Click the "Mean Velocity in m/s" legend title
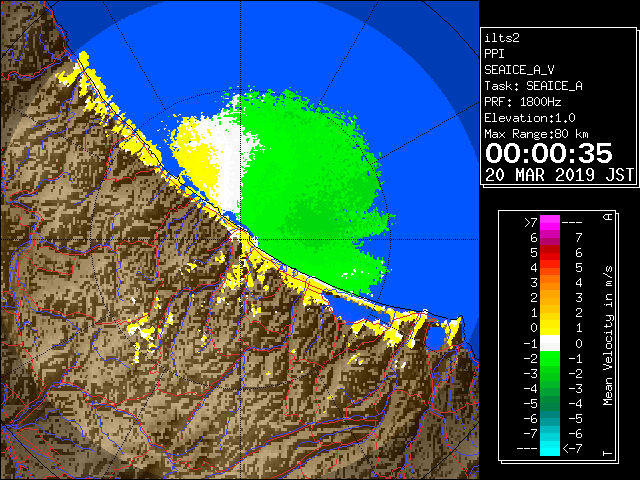This screenshot has width=640, height=480. tap(608, 336)
